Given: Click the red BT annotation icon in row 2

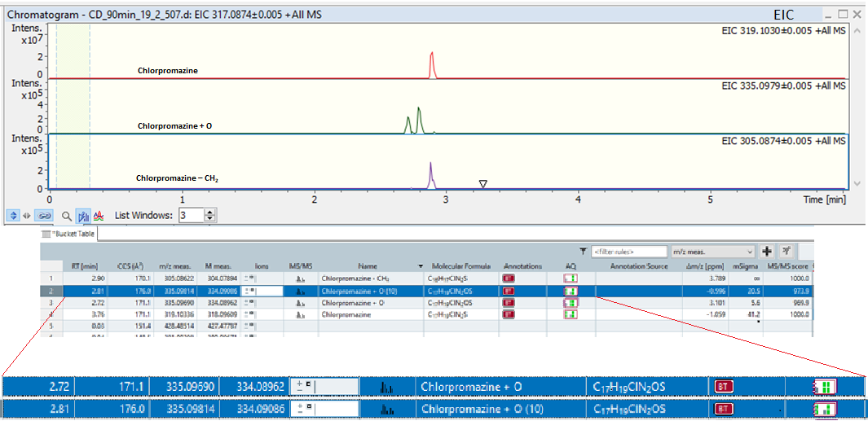Looking at the screenshot, I should pyautogui.click(x=509, y=291).
